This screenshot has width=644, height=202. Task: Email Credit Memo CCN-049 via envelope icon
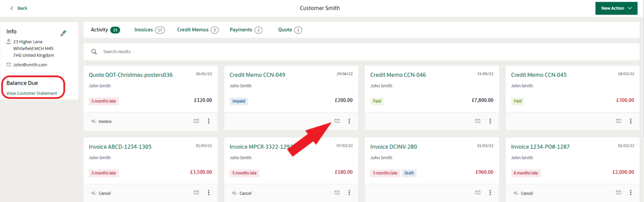(x=337, y=121)
